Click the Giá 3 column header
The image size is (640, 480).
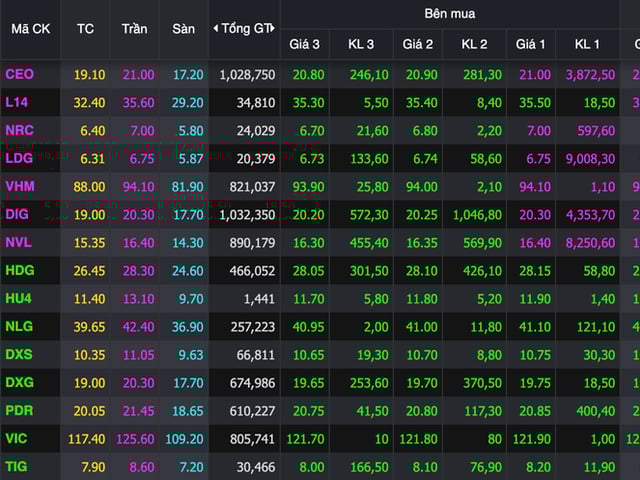tap(304, 44)
